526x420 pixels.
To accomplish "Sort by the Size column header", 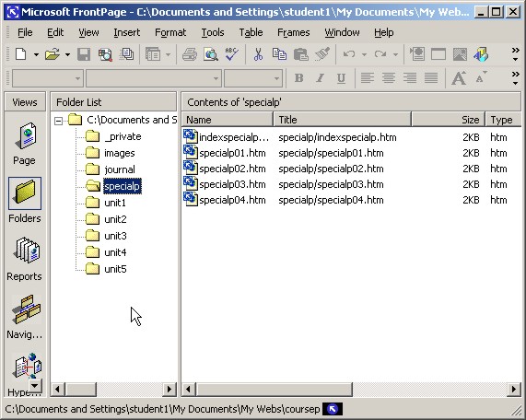I will (x=449, y=120).
